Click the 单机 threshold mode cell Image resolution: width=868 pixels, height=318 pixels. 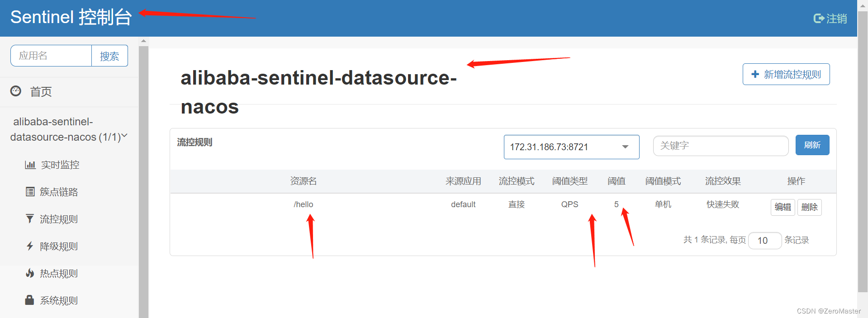[663, 204]
